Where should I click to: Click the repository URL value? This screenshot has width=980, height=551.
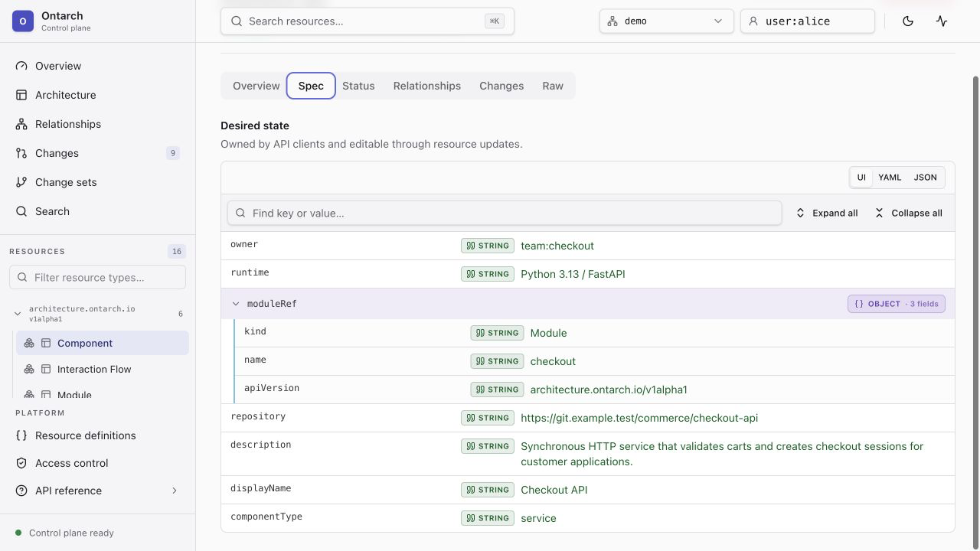(639, 418)
